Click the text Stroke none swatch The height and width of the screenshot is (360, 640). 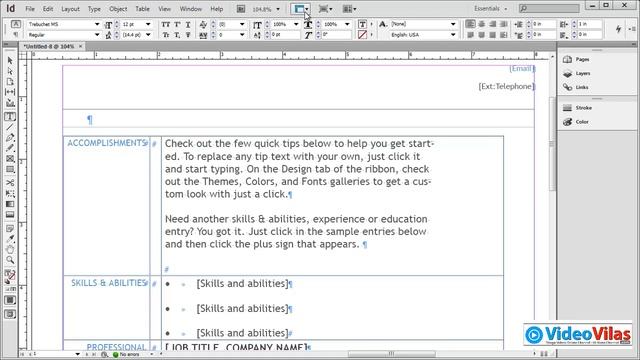(x=362, y=35)
